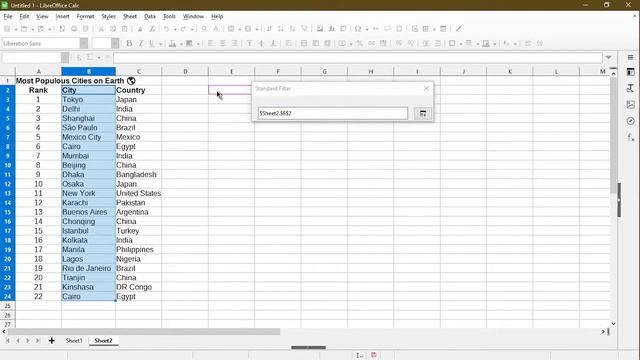Open the Help menu
The height and width of the screenshot is (360, 640).
point(217,16)
